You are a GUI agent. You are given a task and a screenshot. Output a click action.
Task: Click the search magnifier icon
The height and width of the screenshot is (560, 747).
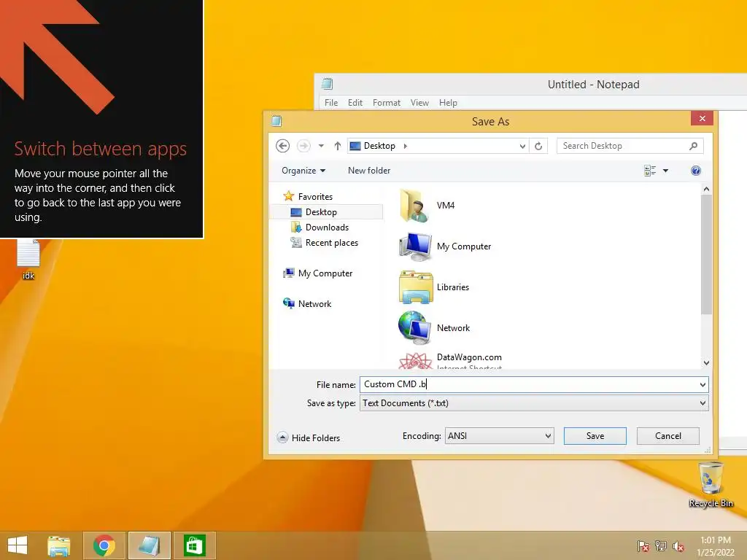point(693,146)
